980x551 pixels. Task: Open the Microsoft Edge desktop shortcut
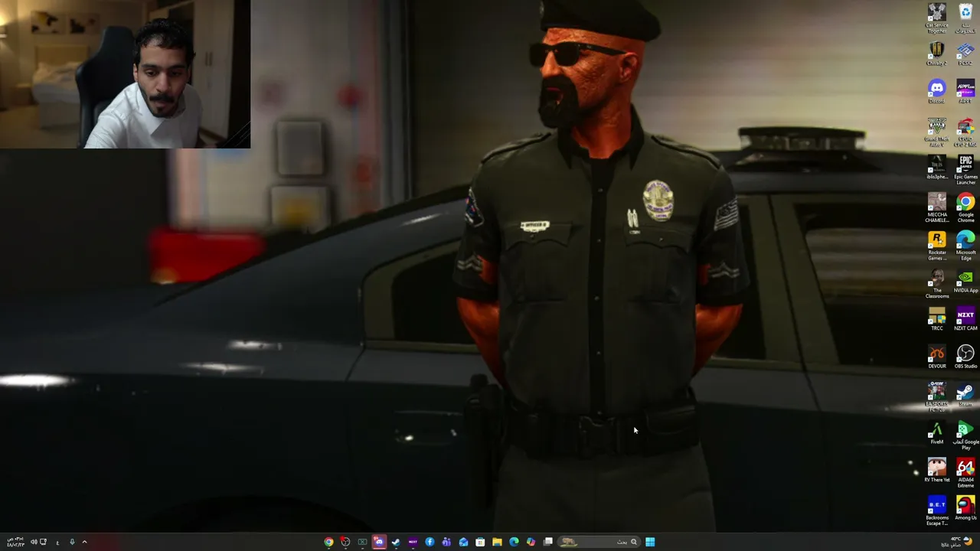(x=965, y=246)
